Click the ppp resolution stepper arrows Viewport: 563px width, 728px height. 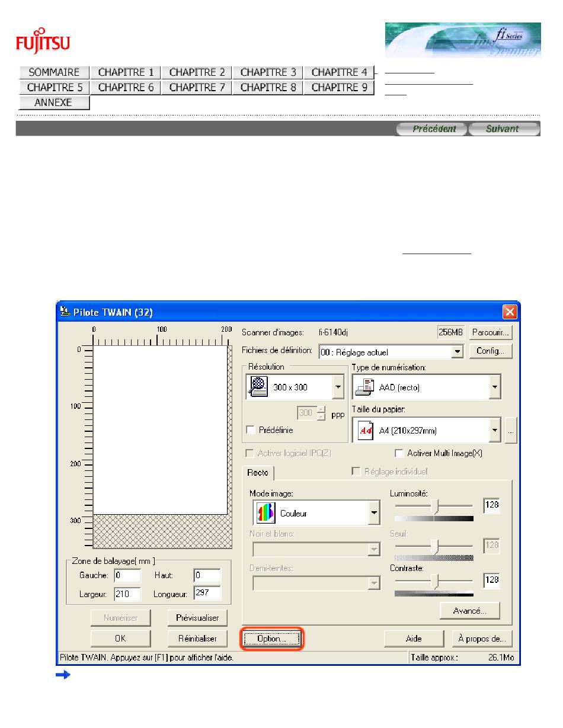(x=322, y=413)
